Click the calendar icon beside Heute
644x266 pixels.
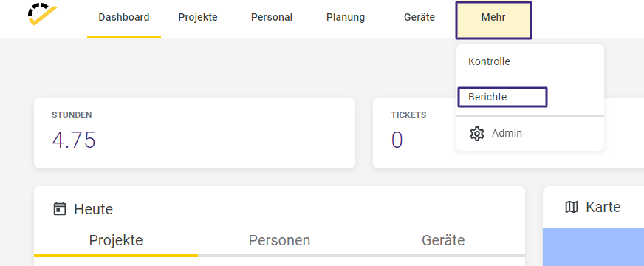60,209
